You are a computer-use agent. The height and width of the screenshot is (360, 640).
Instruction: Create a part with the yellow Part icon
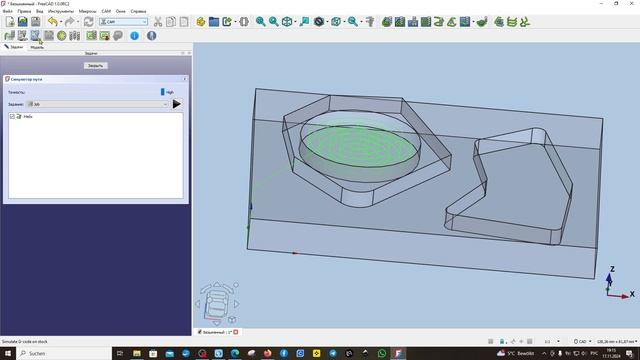pyautogui.click(x=201, y=22)
